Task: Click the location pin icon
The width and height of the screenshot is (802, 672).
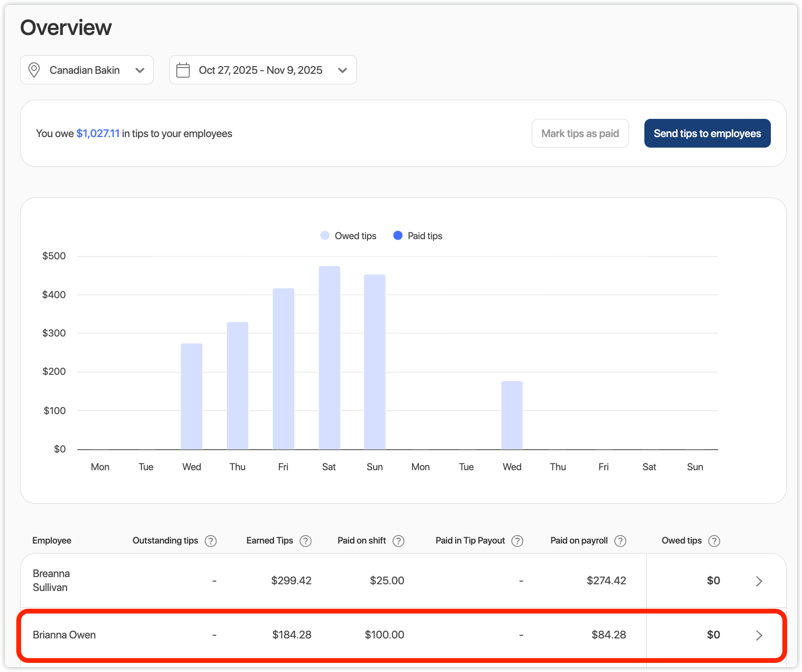Action: [x=34, y=70]
